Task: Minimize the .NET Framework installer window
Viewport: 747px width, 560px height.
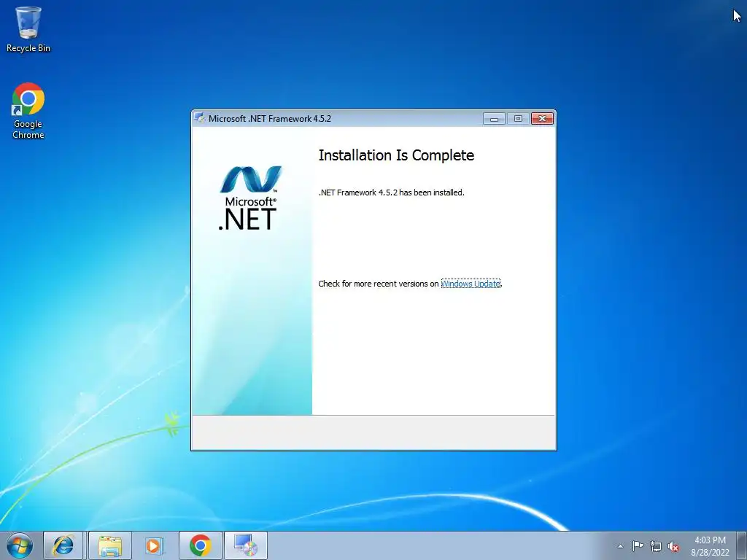Action: (x=494, y=119)
